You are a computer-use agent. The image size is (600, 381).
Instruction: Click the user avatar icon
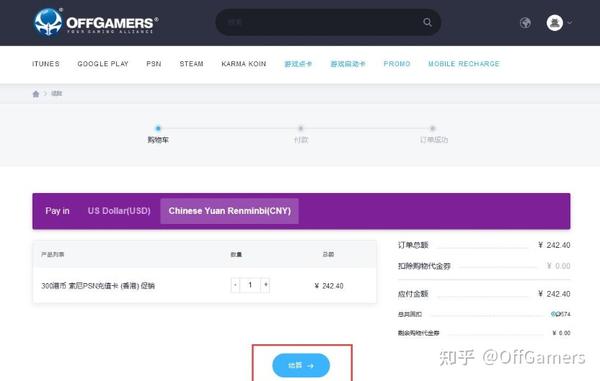click(554, 23)
